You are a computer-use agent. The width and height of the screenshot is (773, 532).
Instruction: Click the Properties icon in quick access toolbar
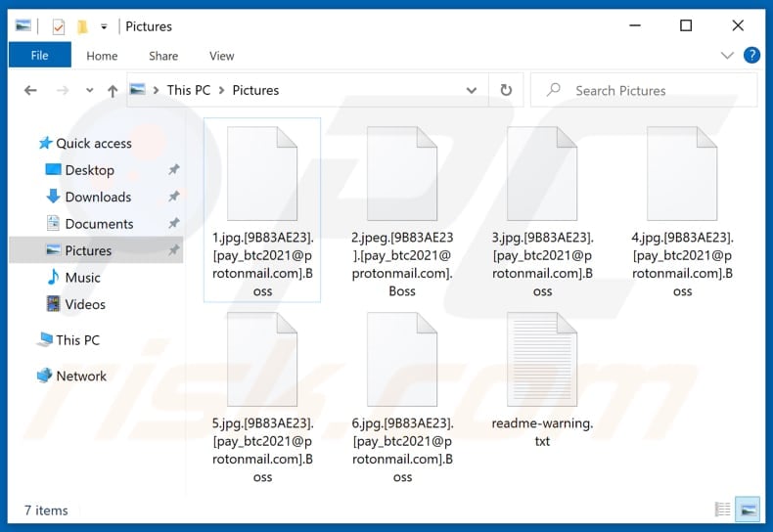(58, 26)
